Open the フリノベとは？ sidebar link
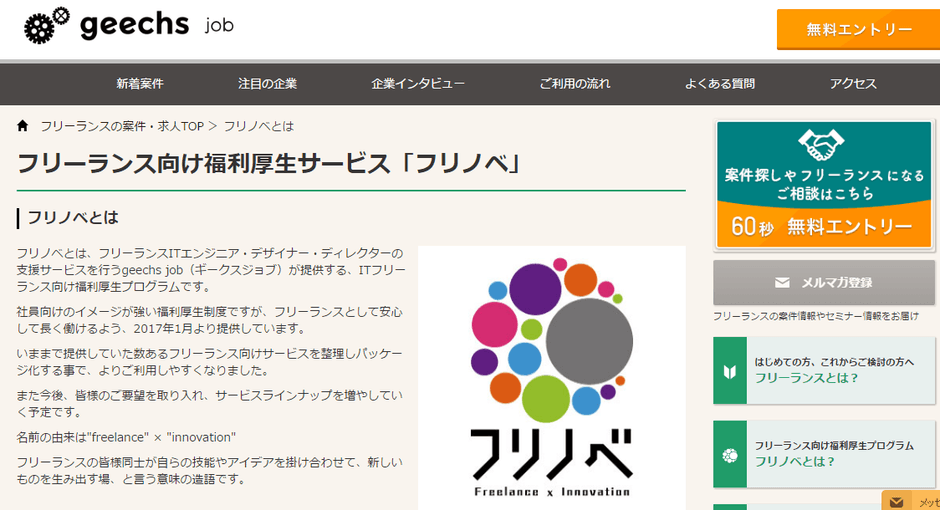The height and width of the screenshot is (510, 940). [824, 454]
